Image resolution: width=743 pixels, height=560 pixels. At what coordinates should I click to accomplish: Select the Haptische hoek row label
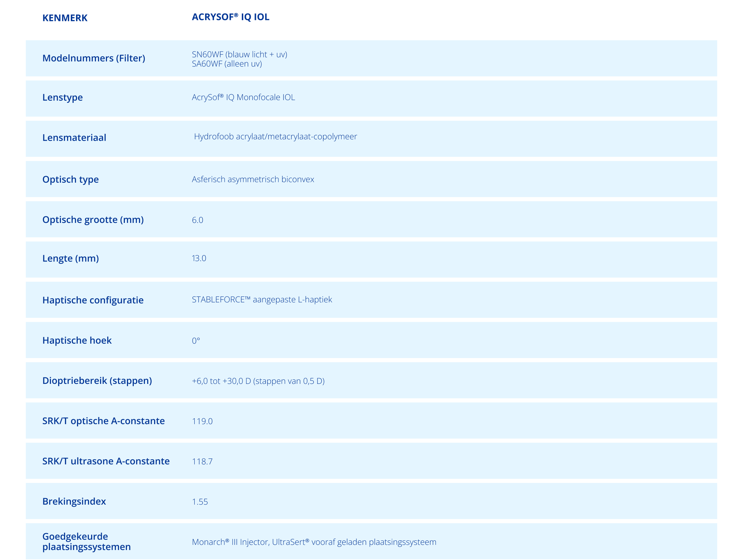(77, 341)
